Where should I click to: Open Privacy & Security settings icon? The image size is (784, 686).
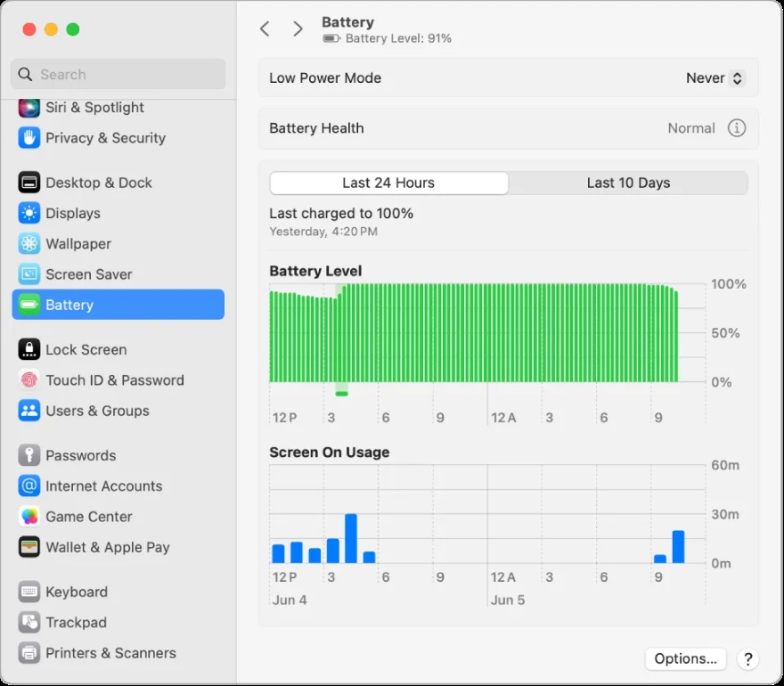28,138
